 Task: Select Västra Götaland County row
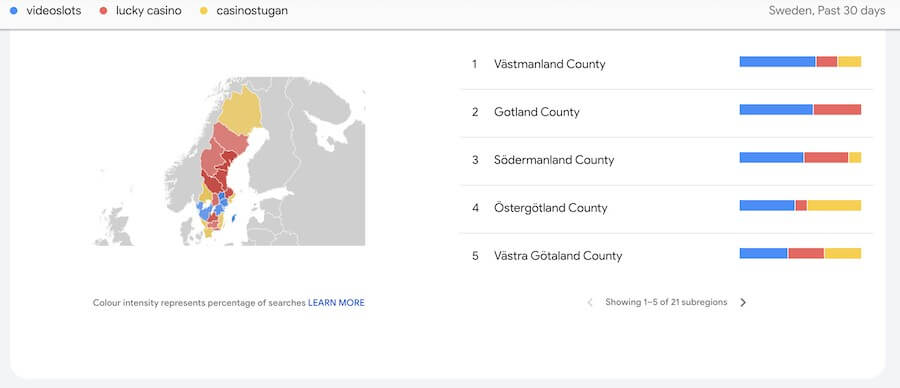click(x=666, y=255)
